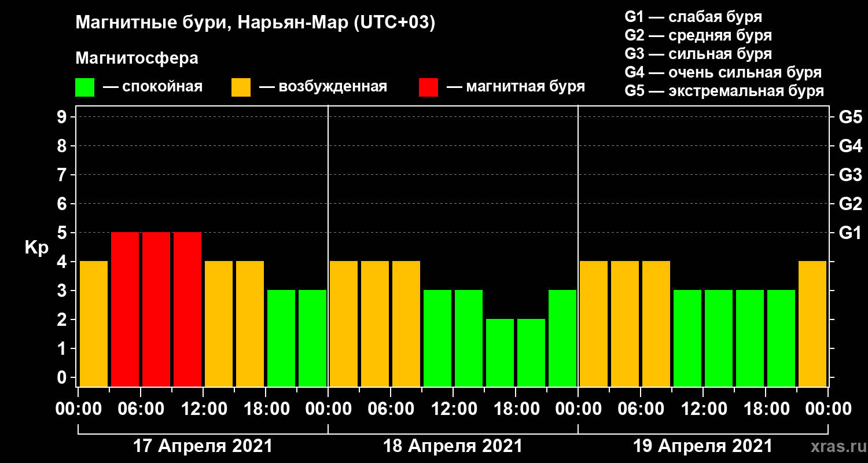Click the first red bar on 17 April
This screenshot has width=868, height=463.
pos(125,310)
